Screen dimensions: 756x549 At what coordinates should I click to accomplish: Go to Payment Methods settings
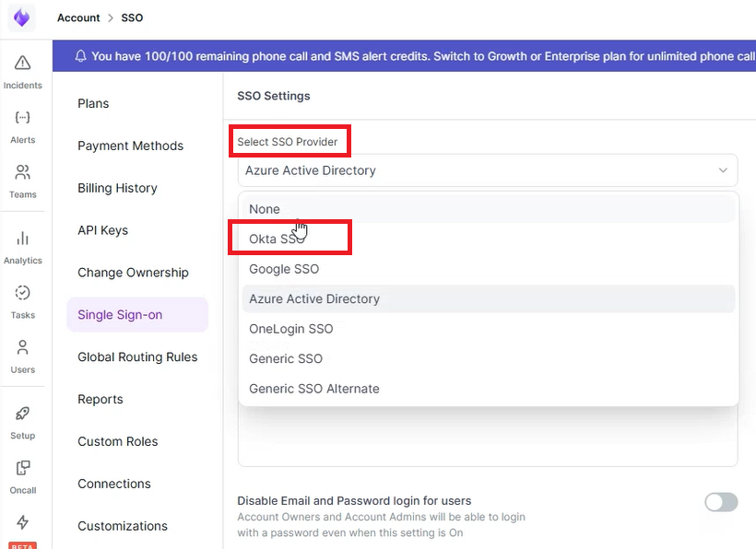point(130,146)
